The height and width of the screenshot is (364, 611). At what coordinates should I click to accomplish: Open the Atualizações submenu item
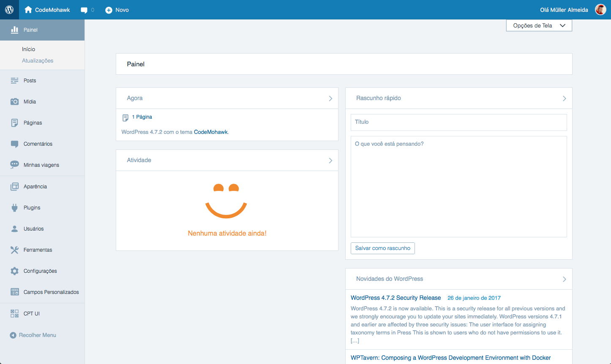coord(38,60)
